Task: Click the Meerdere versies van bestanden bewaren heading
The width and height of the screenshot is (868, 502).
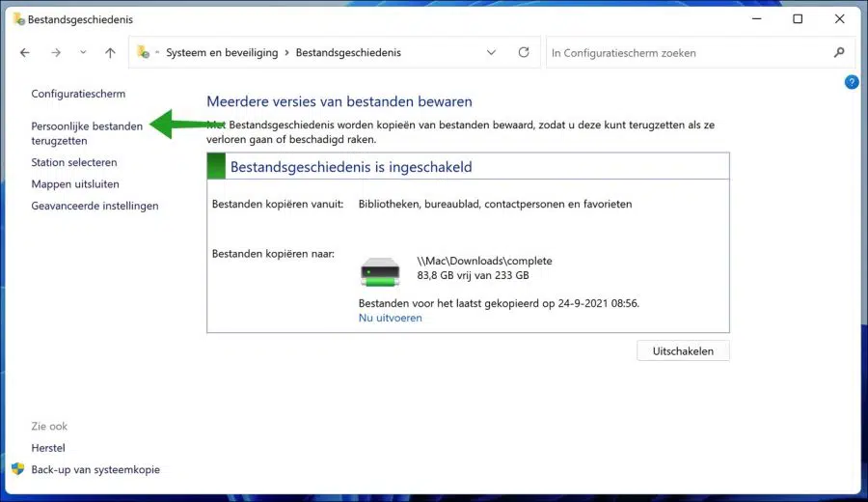Action: (339, 101)
